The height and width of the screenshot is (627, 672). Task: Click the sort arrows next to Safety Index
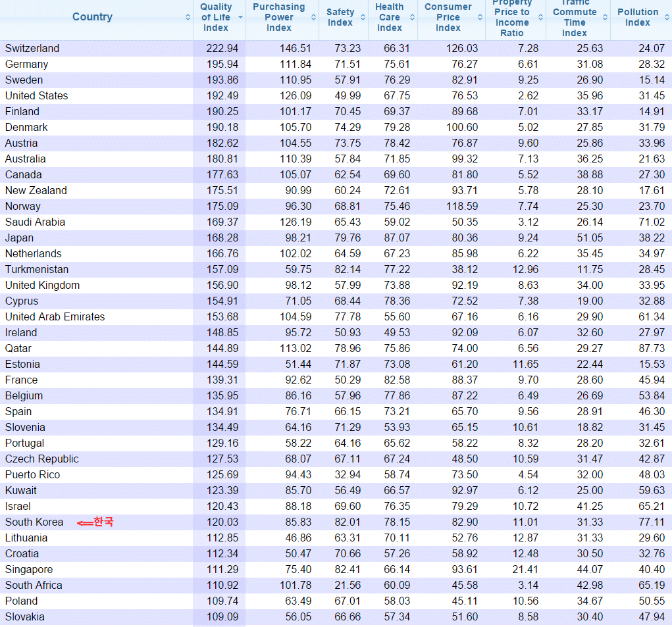pyautogui.click(x=363, y=17)
